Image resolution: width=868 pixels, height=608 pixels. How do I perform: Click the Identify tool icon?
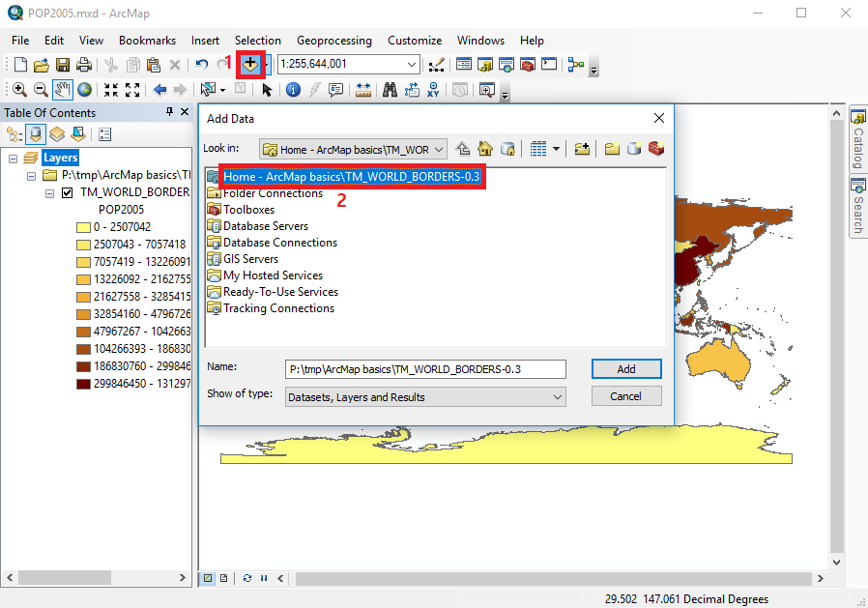pos(292,89)
